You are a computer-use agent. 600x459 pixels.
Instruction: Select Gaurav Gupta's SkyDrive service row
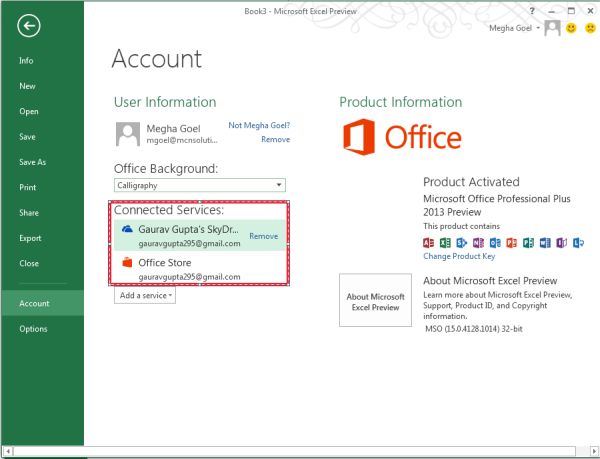200,235
